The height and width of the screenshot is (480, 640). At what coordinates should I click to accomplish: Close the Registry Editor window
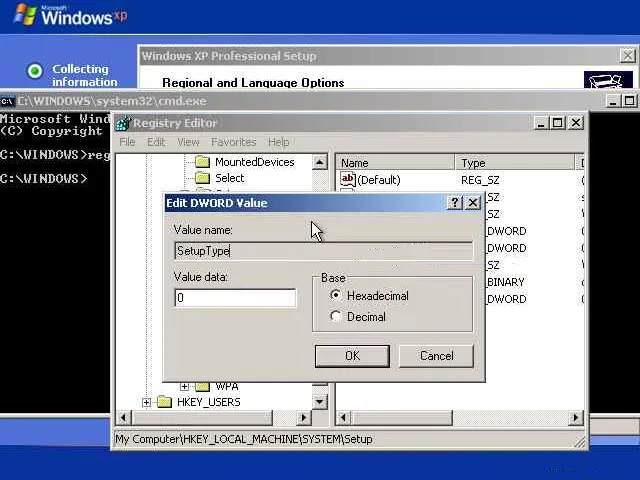coord(576,123)
